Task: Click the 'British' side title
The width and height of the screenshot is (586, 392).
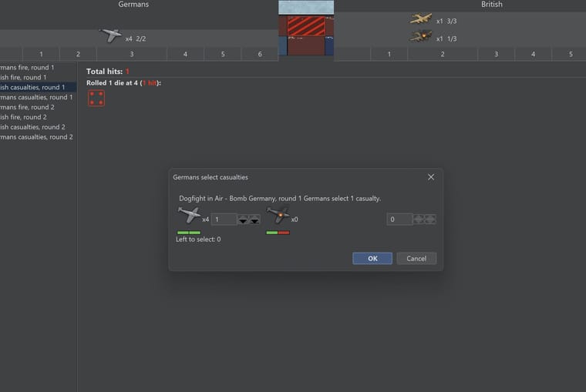Action: (491, 5)
